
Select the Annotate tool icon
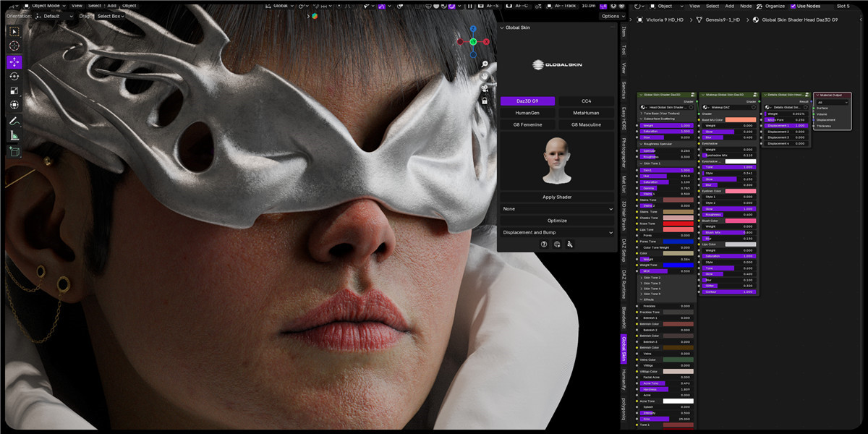coord(14,121)
